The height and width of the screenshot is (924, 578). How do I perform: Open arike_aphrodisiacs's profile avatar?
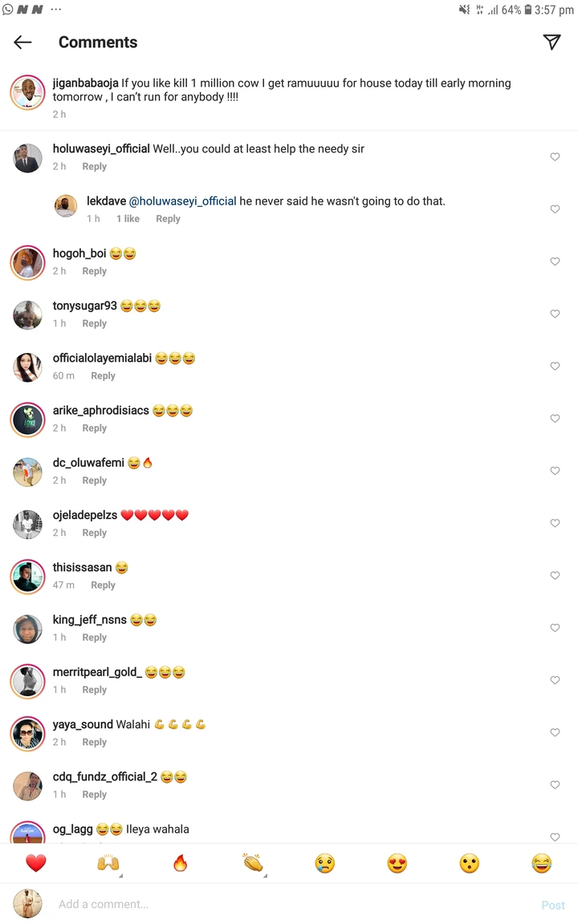point(28,419)
